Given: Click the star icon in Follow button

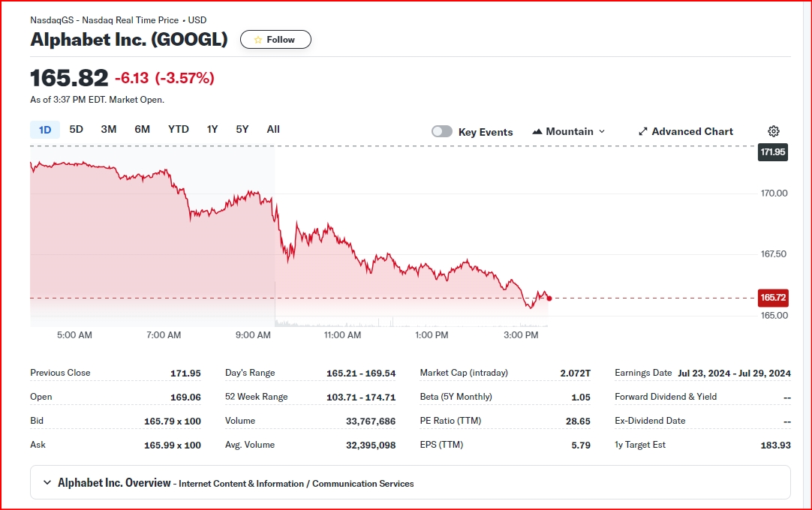Looking at the screenshot, I should coord(258,40).
